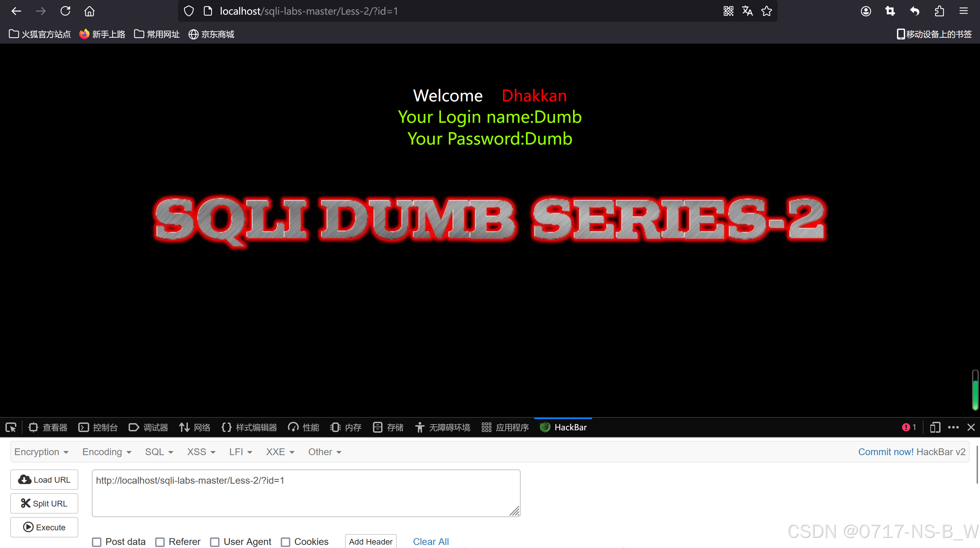
Task: Click the responsive design mode icon
Action: (935, 428)
